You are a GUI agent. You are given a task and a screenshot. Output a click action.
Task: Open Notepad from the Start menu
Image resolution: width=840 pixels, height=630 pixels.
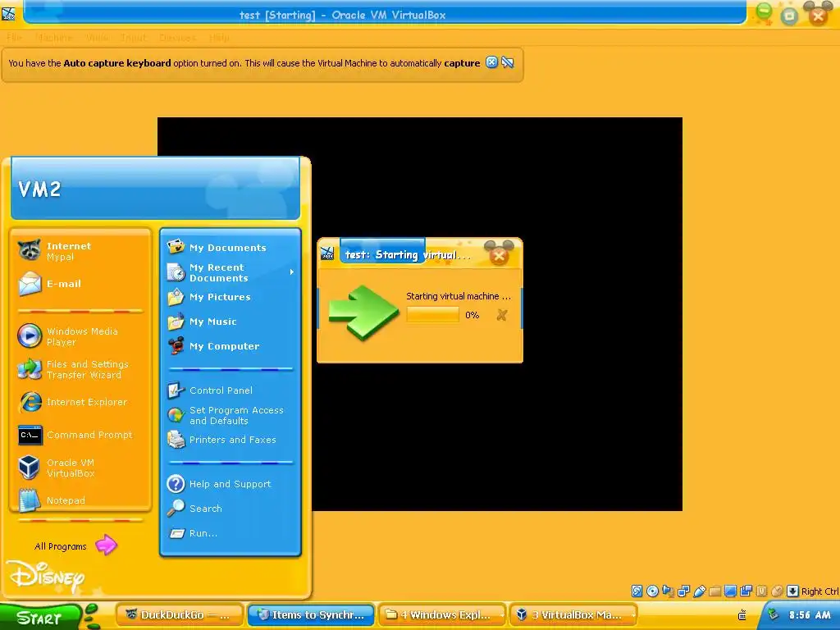(80, 500)
